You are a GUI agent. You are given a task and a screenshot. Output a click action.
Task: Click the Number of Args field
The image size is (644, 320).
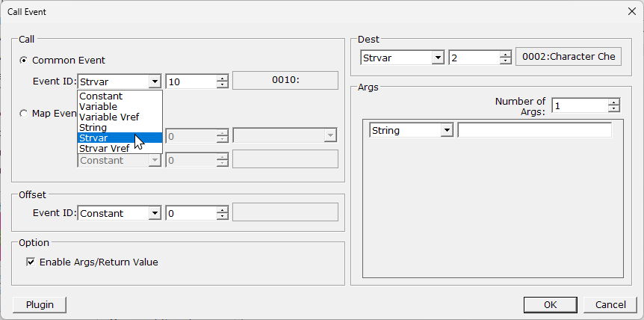click(580, 106)
